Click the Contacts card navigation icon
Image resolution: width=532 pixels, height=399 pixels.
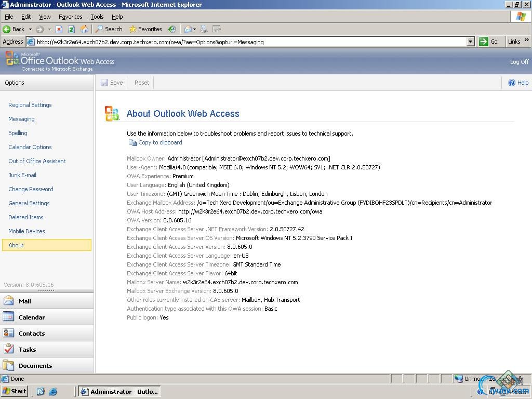8,333
